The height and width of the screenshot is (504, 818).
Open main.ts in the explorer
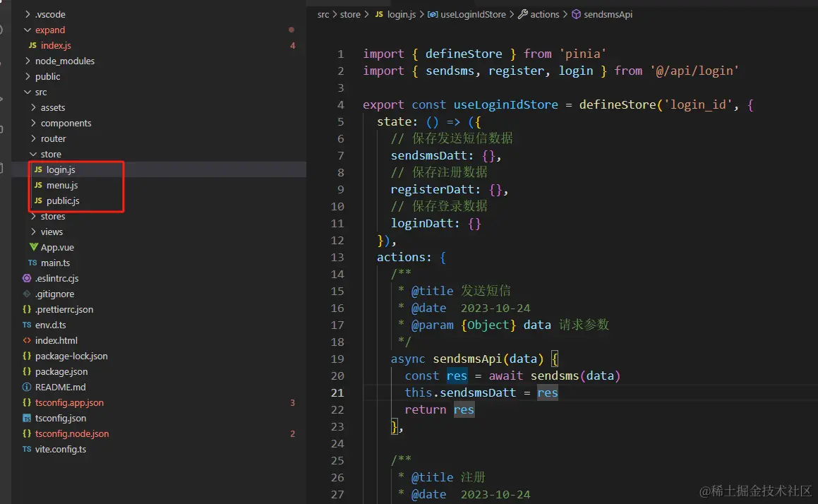click(55, 263)
